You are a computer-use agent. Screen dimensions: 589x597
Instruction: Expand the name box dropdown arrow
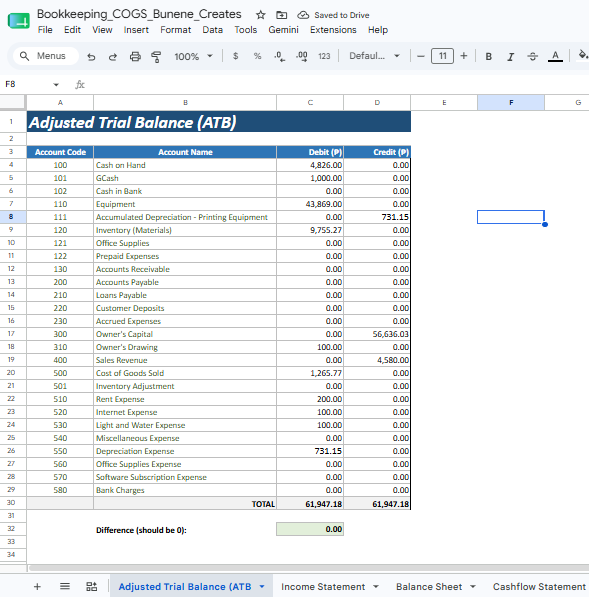pos(56,85)
